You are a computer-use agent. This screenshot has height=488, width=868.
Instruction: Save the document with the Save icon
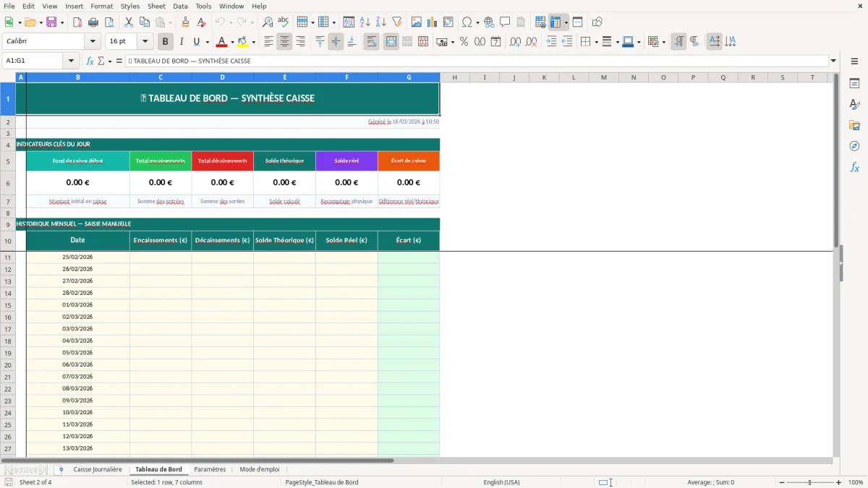[x=51, y=22]
